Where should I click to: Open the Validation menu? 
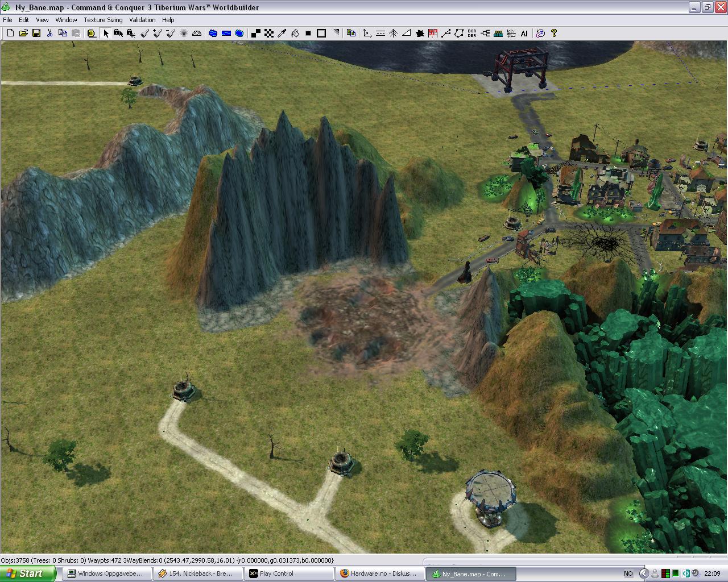pyautogui.click(x=142, y=19)
